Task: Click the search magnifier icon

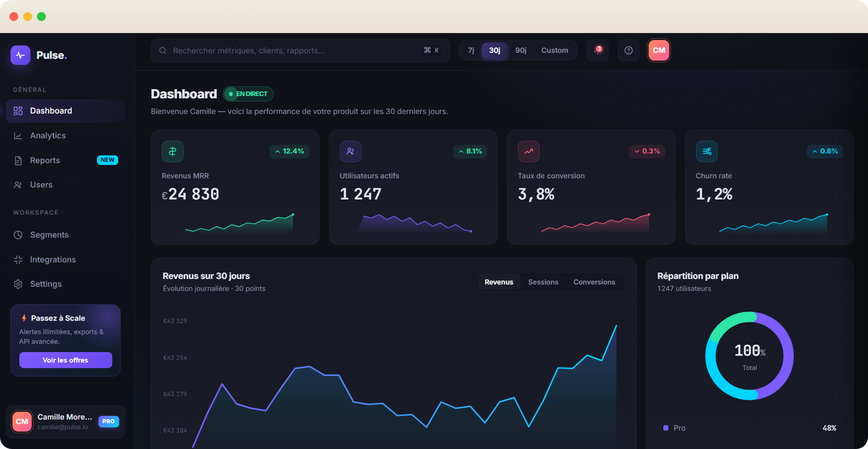Action: (x=163, y=51)
